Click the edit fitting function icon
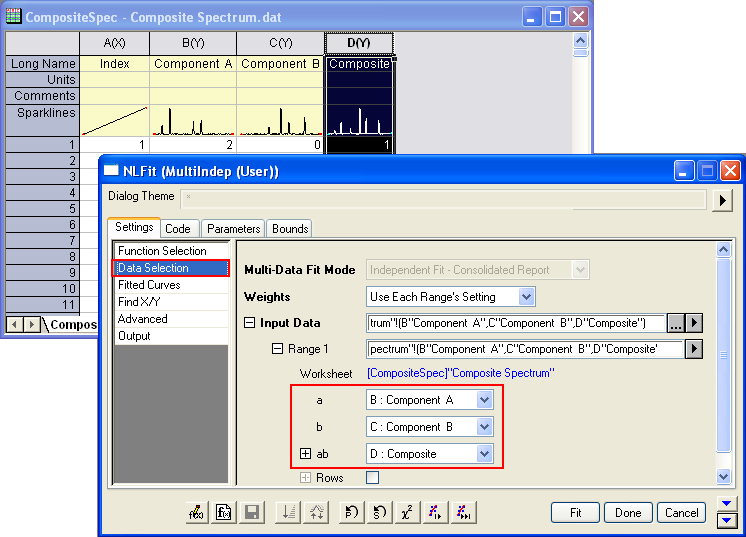This screenshot has width=746, height=537. tap(224, 512)
